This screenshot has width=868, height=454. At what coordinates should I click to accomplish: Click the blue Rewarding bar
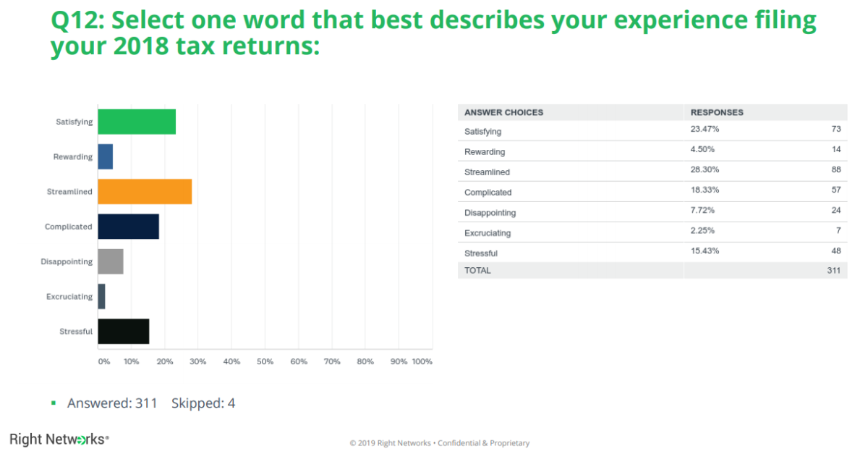tap(106, 156)
